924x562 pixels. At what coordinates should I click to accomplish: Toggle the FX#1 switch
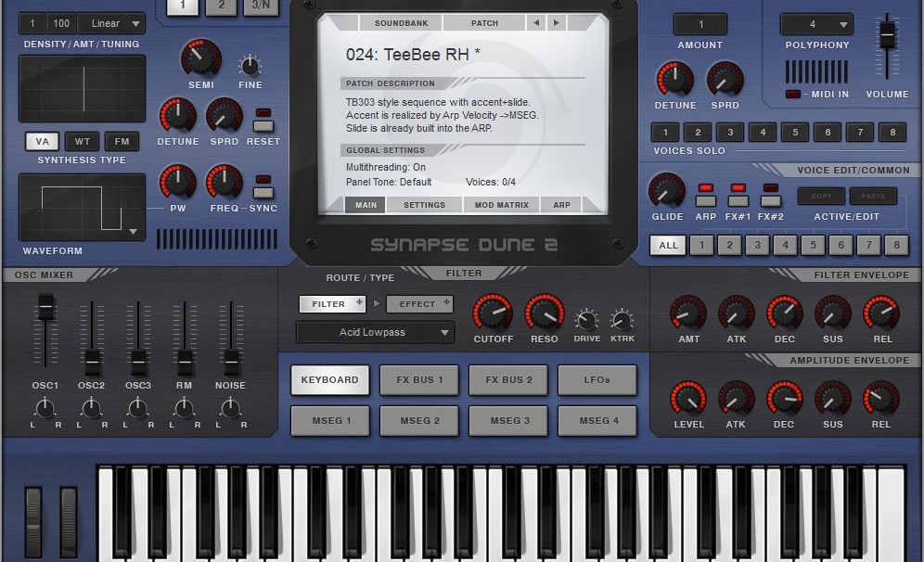[x=738, y=200]
